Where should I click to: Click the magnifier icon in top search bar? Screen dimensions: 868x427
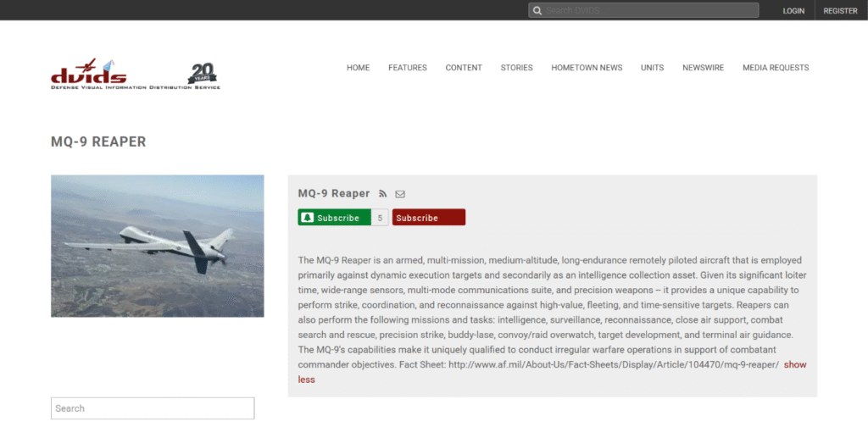coord(537,10)
